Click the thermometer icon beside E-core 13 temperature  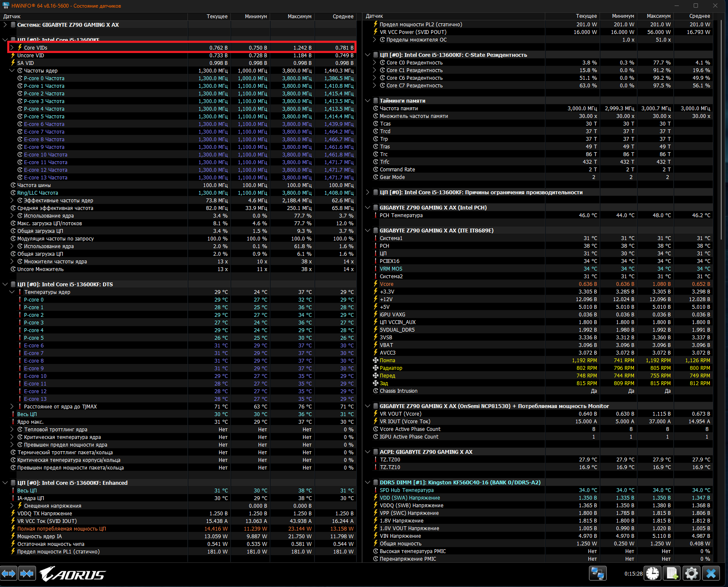[x=20, y=399]
